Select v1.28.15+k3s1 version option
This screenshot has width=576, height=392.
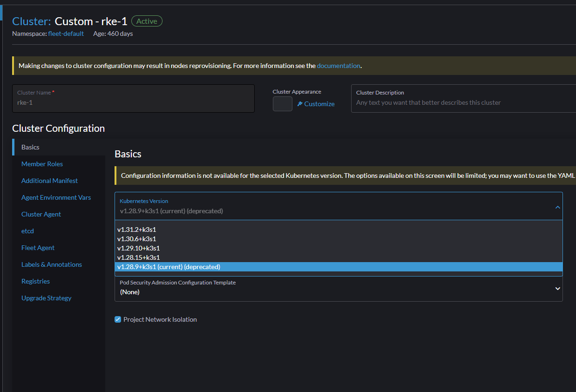pos(138,257)
